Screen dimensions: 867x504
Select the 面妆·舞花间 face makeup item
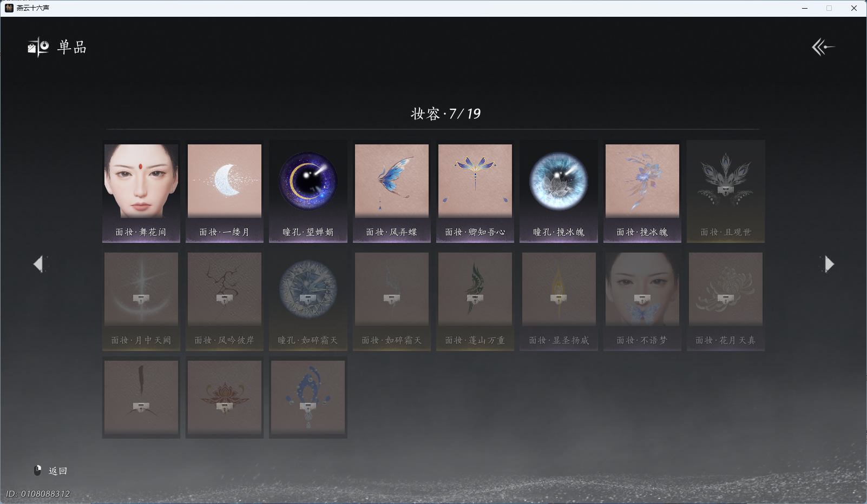coord(141,191)
